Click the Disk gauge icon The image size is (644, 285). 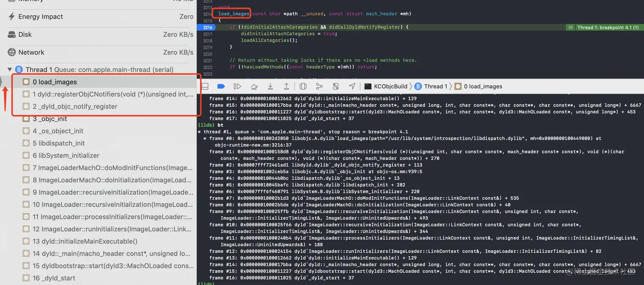11,34
